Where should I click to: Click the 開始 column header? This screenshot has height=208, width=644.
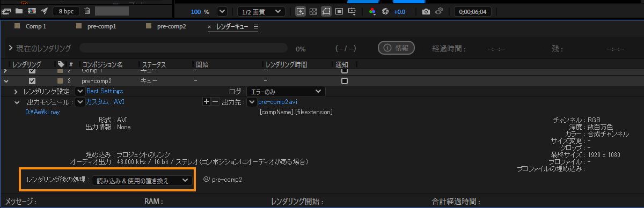click(202, 64)
